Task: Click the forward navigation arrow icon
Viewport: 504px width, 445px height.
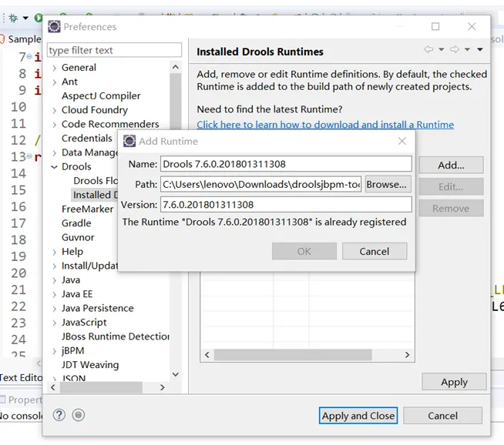Action: click(x=455, y=49)
